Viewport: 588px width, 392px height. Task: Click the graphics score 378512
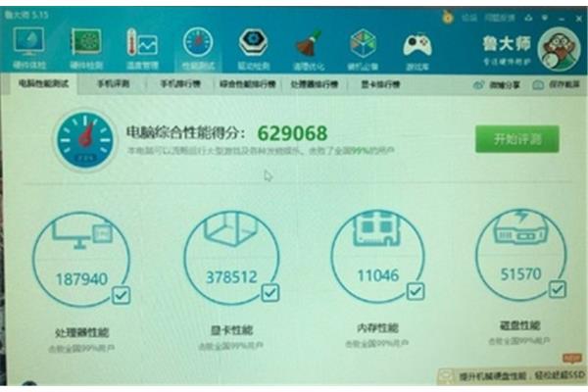(x=231, y=277)
